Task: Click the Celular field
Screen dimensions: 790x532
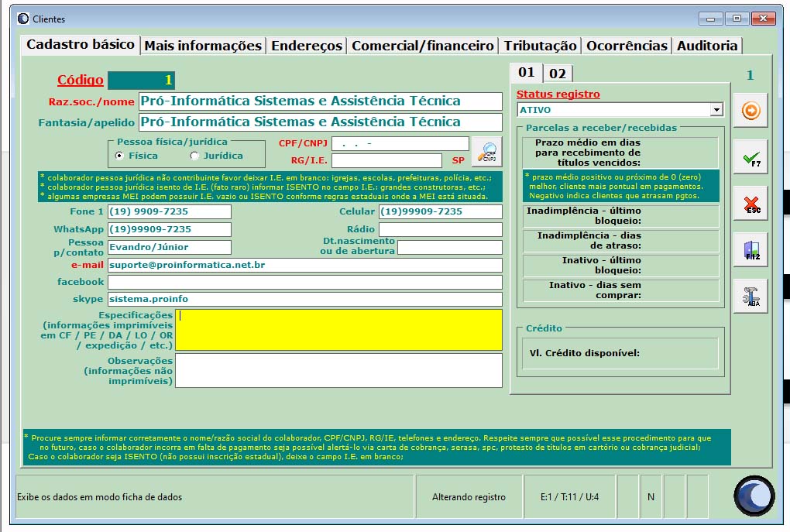Action: (x=441, y=211)
